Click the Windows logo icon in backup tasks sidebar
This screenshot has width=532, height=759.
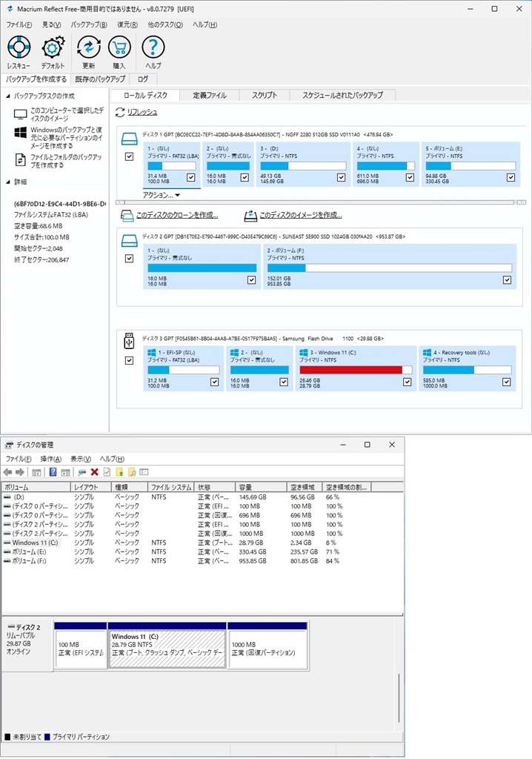(20, 132)
